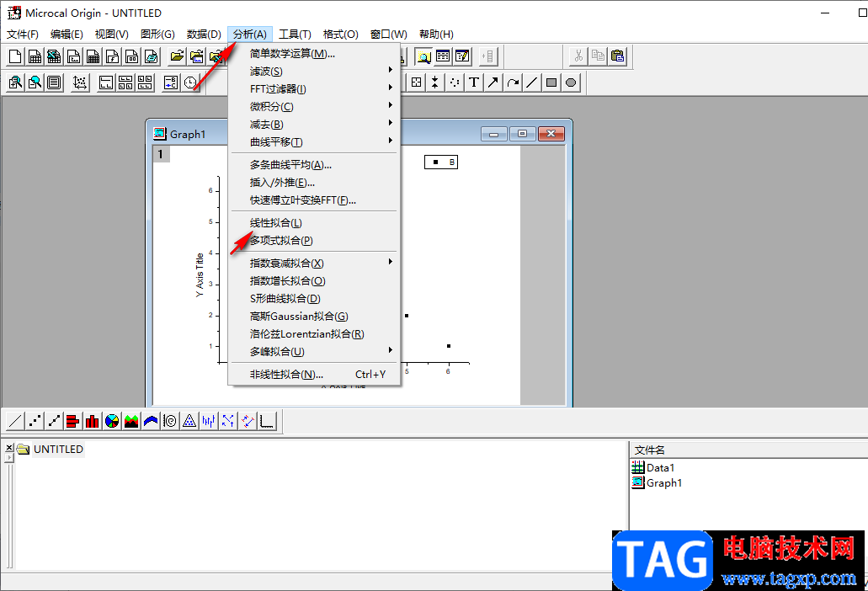The height and width of the screenshot is (591, 868).
Task: Plot a polar spiral graph
Action: 170,421
